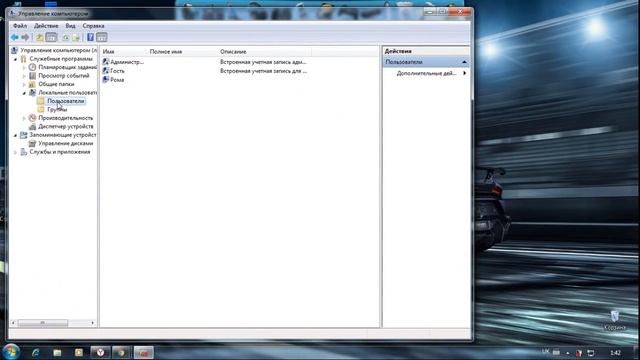This screenshot has height=360, width=640.
Task: Click the Refresh toolbar icon
Action: coord(65,38)
